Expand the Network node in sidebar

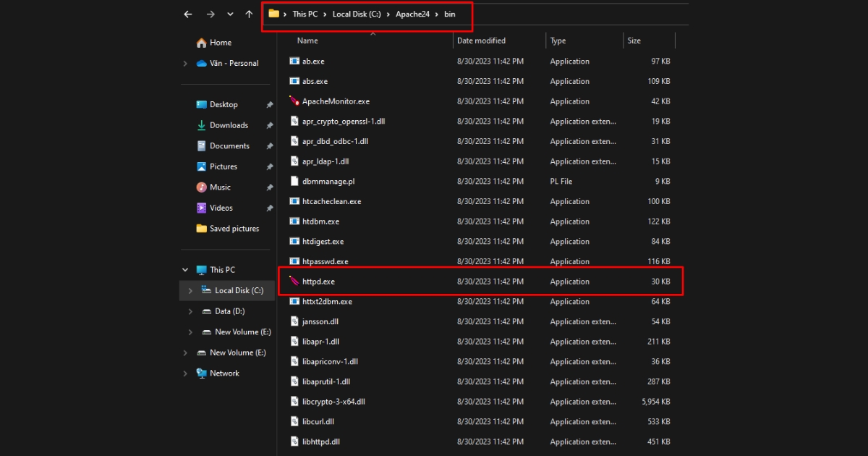[x=185, y=373]
